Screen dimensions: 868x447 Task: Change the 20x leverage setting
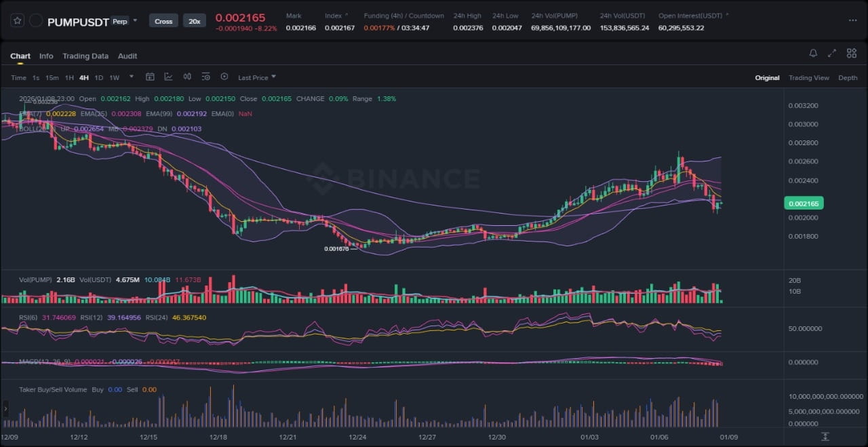tap(195, 21)
